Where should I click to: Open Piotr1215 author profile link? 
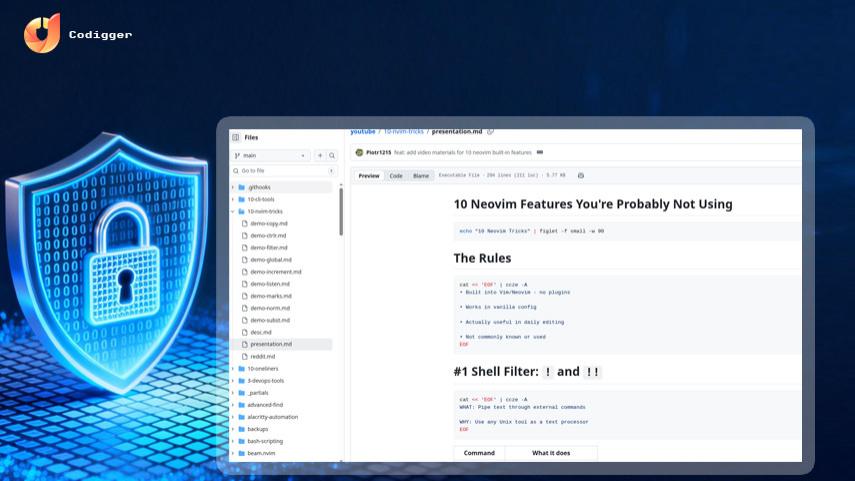click(378, 153)
